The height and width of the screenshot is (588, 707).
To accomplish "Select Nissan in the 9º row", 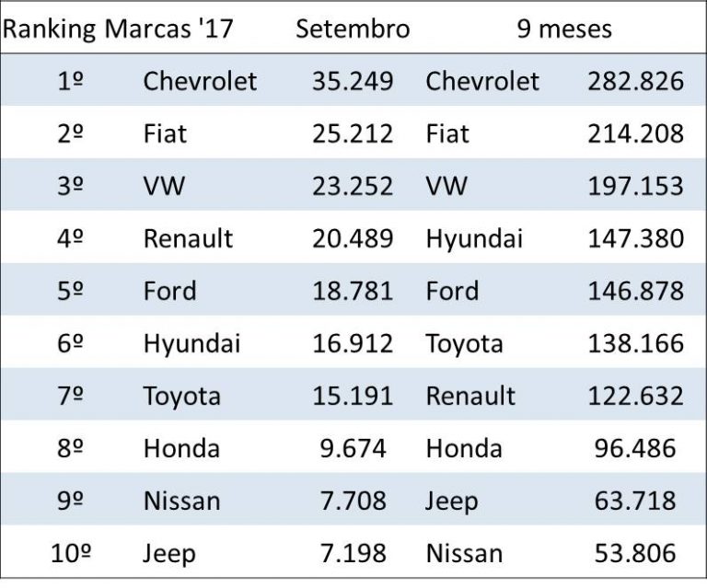I will (181, 501).
